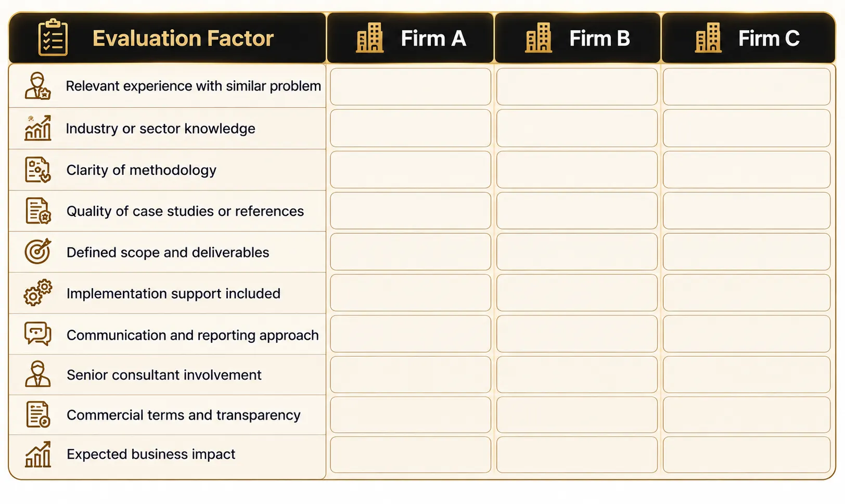Click Firm C cell for senior consultant involvement
The width and height of the screenshot is (845, 504).
point(747,374)
